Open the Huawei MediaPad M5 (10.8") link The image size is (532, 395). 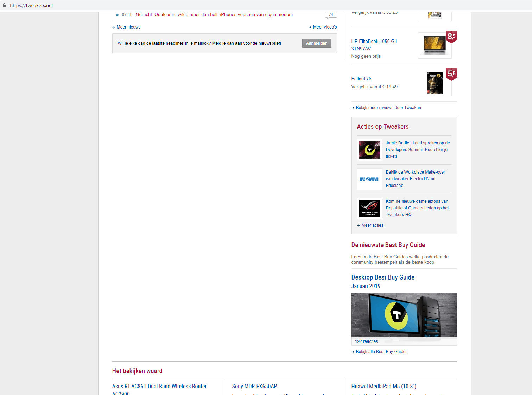click(384, 387)
